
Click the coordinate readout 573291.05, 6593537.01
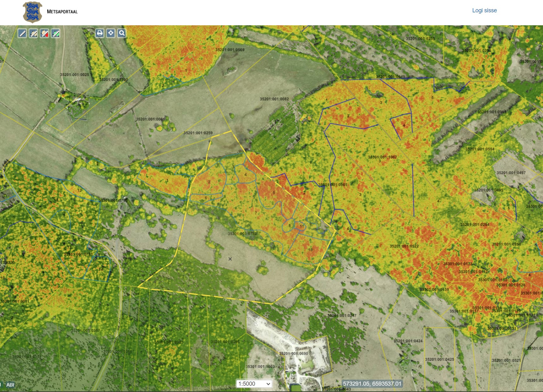[x=372, y=384]
